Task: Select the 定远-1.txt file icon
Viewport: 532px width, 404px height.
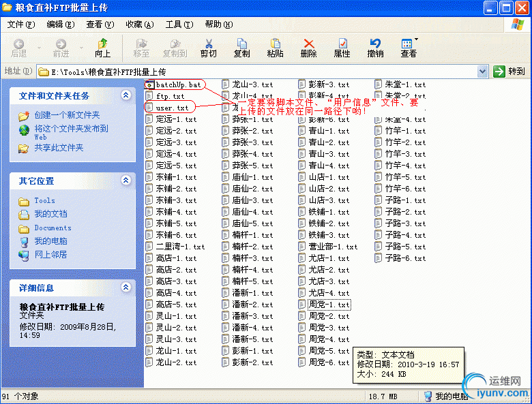Action: [149, 119]
